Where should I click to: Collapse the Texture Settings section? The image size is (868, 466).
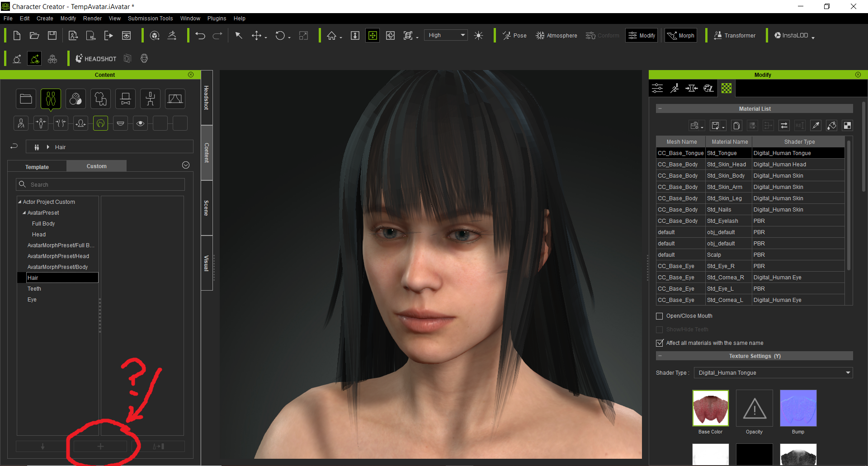(x=660, y=356)
